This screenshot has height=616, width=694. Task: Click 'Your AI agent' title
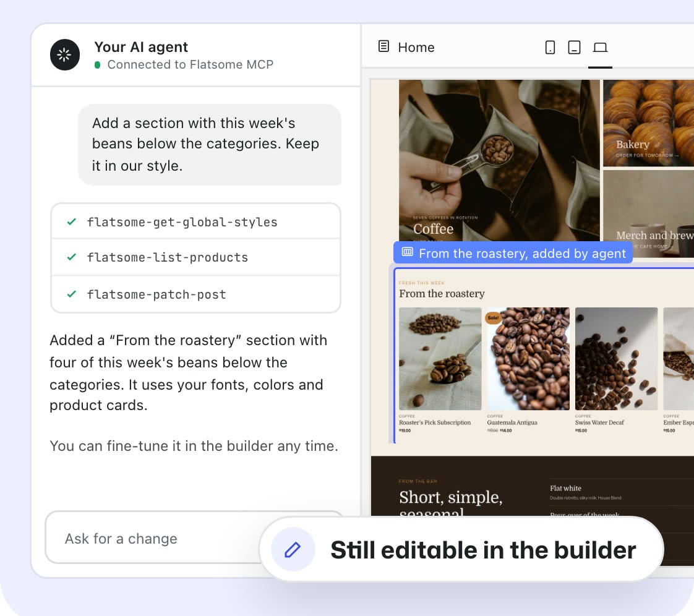141,47
